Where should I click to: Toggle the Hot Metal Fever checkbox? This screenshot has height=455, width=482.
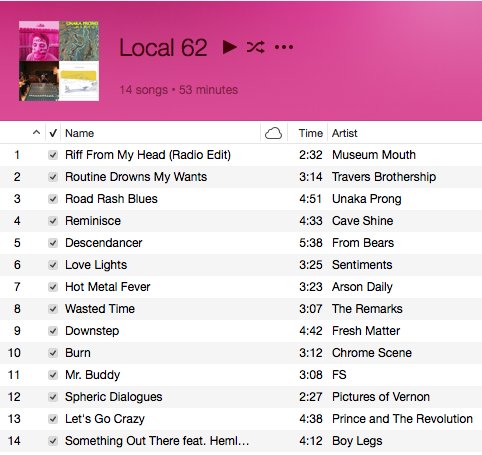(x=53, y=287)
